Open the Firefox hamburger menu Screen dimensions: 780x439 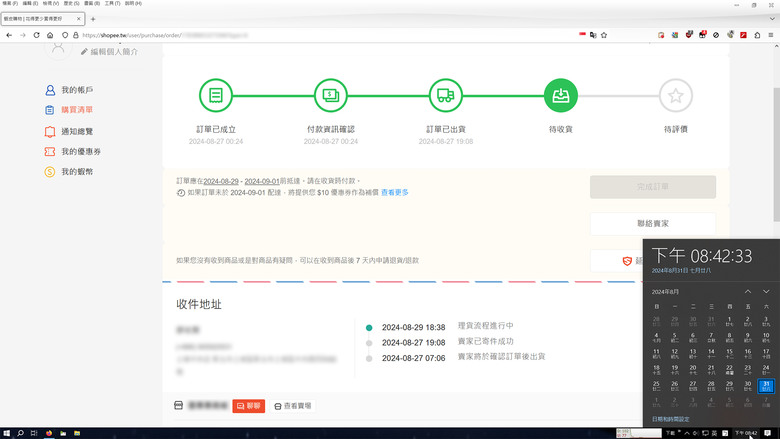coord(771,35)
